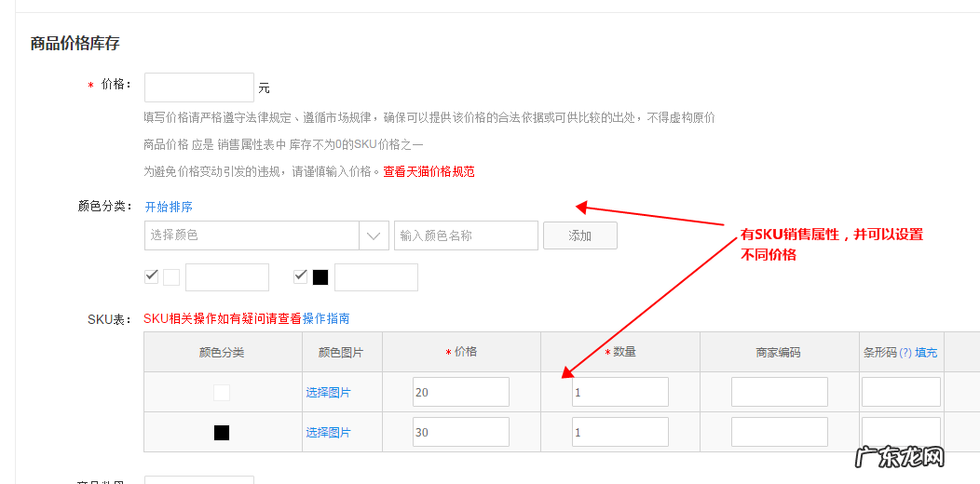Focus the main 价格 input field
Screen dimensions: 980x484
(199, 87)
